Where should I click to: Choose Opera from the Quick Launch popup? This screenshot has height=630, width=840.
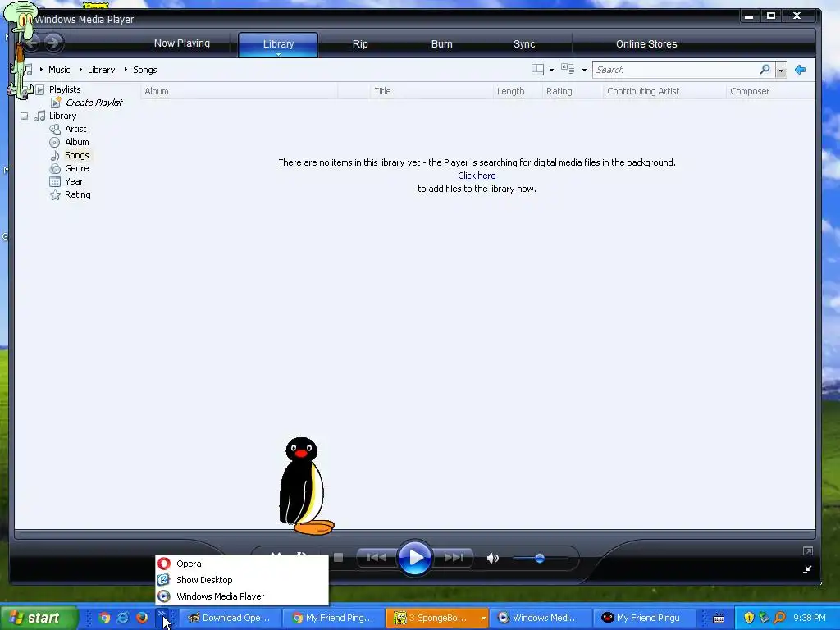(x=242, y=564)
